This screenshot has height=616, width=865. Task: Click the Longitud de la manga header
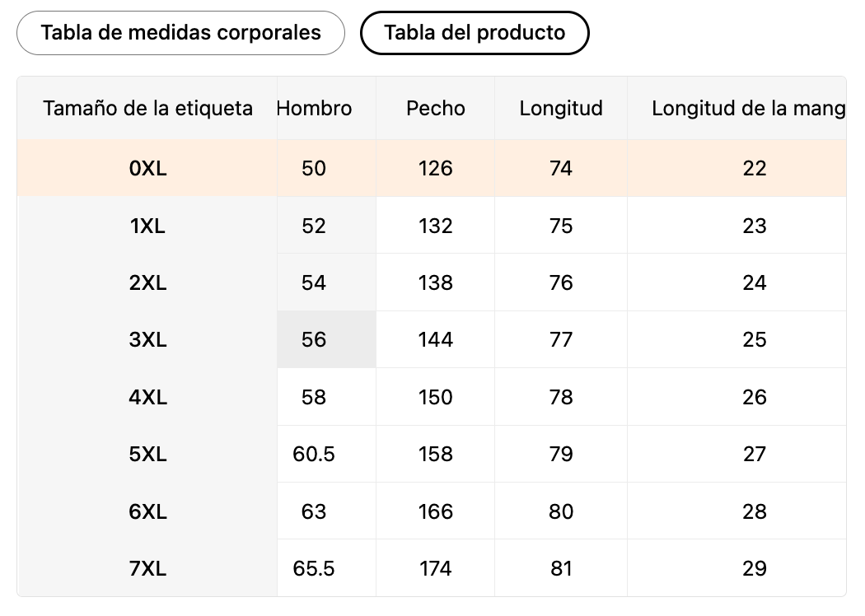click(748, 108)
